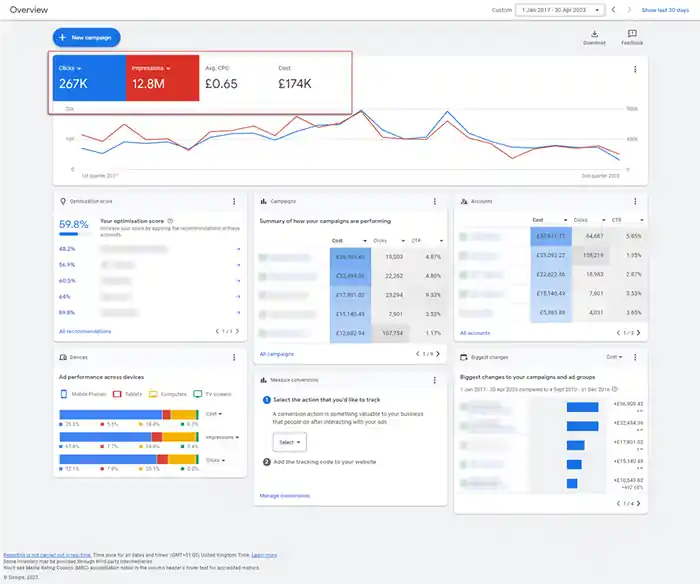Go to the previous date range
Image resolution: width=700 pixels, height=584 pixels.
(613, 10)
